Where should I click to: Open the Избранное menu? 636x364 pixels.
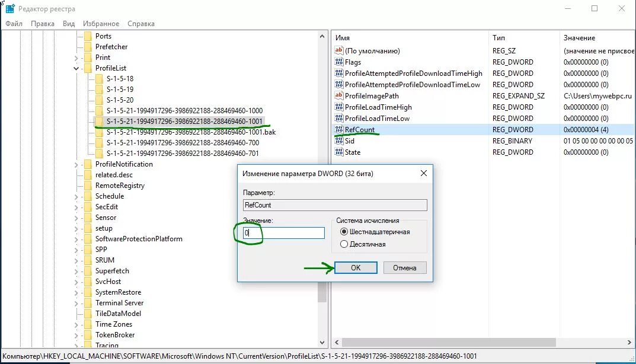101,24
